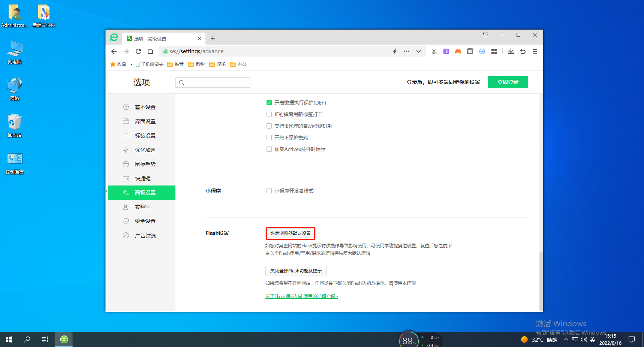Open the browser hamburger main menu
Viewport: 644px width, 347px height.
pyautogui.click(x=535, y=51)
